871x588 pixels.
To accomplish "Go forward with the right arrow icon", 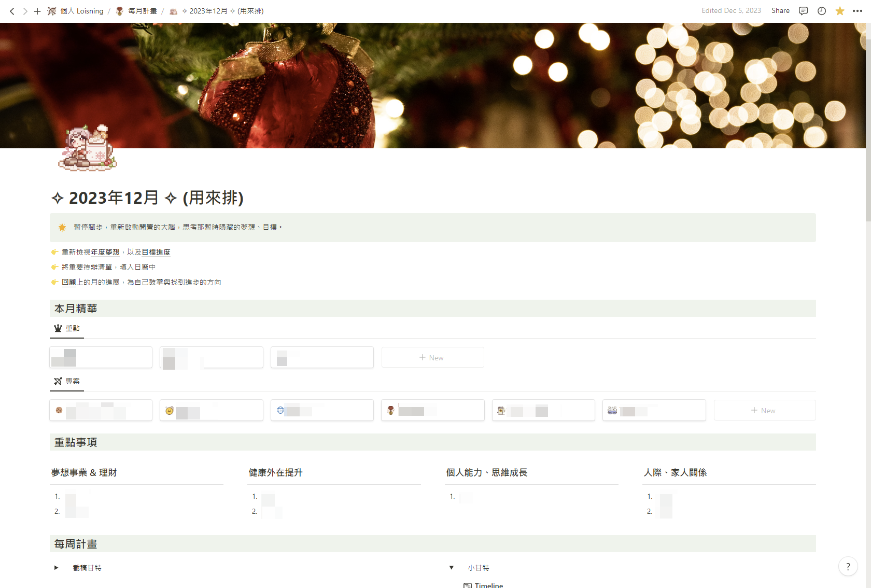I will pyautogui.click(x=25, y=11).
